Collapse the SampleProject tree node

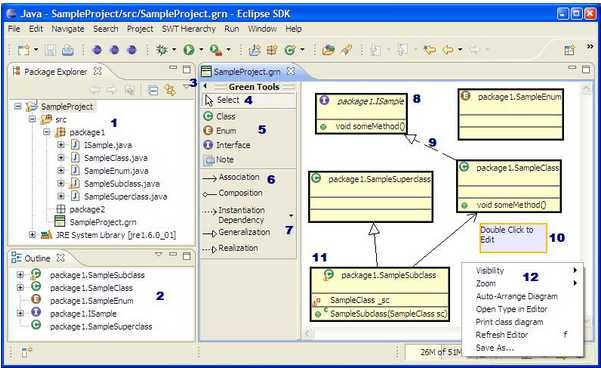[x=18, y=106]
